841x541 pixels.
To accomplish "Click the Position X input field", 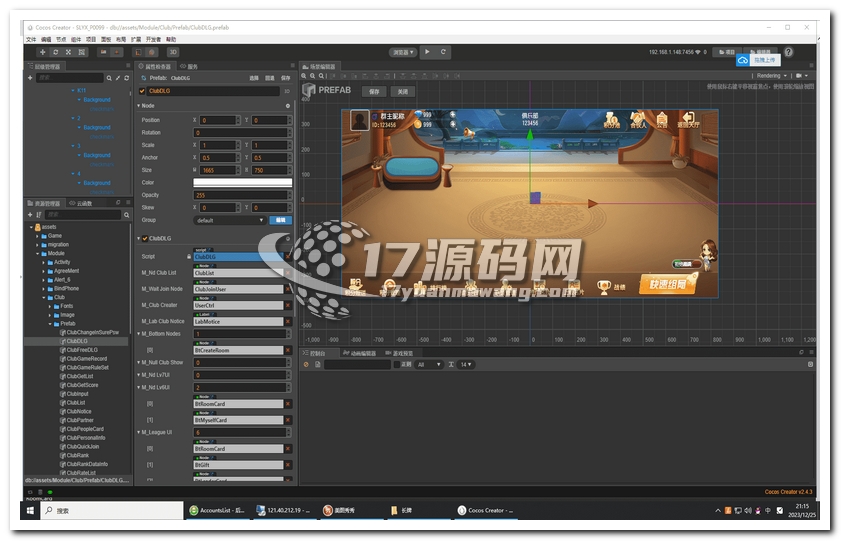I will (217, 120).
